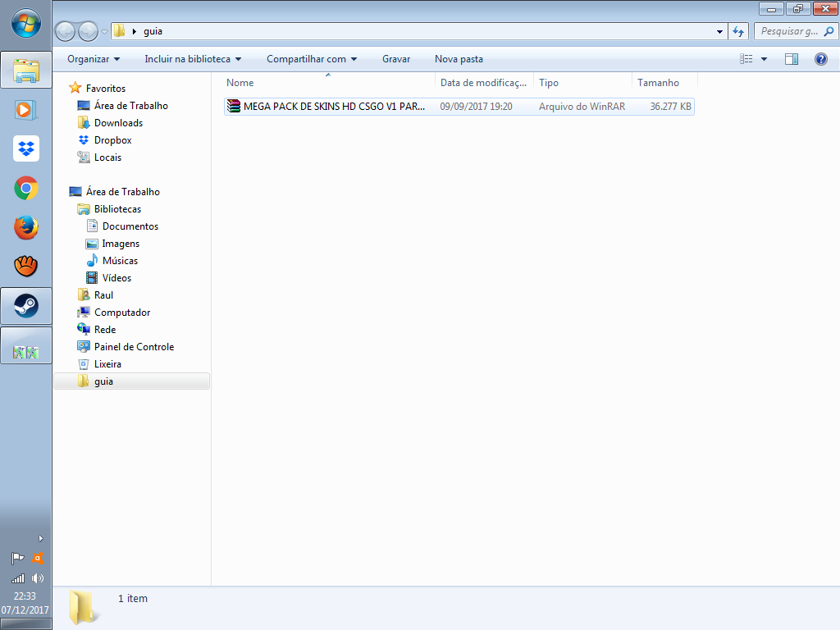Click the clock showing 22:33

(x=25, y=596)
